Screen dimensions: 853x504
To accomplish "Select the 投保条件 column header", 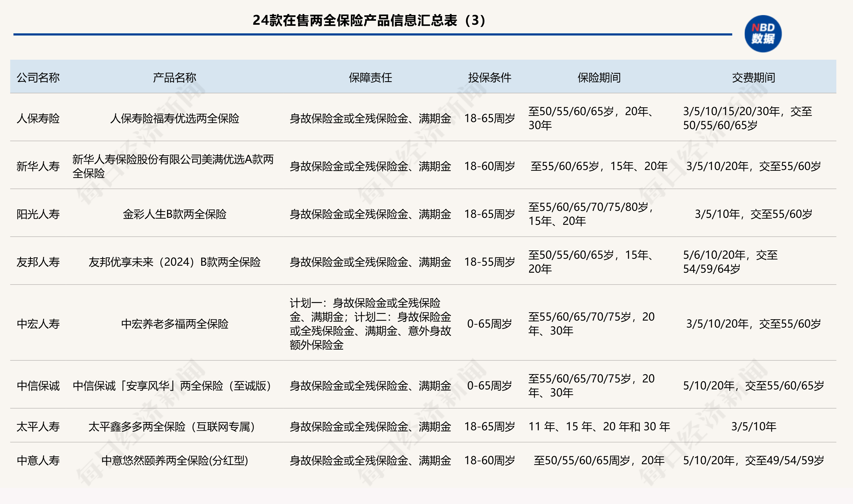I will (x=491, y=77).
